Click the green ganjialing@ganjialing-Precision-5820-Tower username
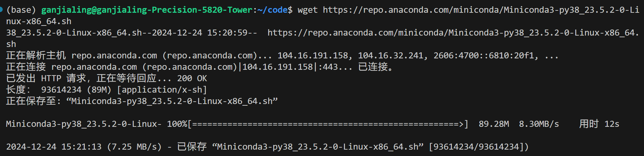This screenshot has height=156, width=644. click(147, 10)
